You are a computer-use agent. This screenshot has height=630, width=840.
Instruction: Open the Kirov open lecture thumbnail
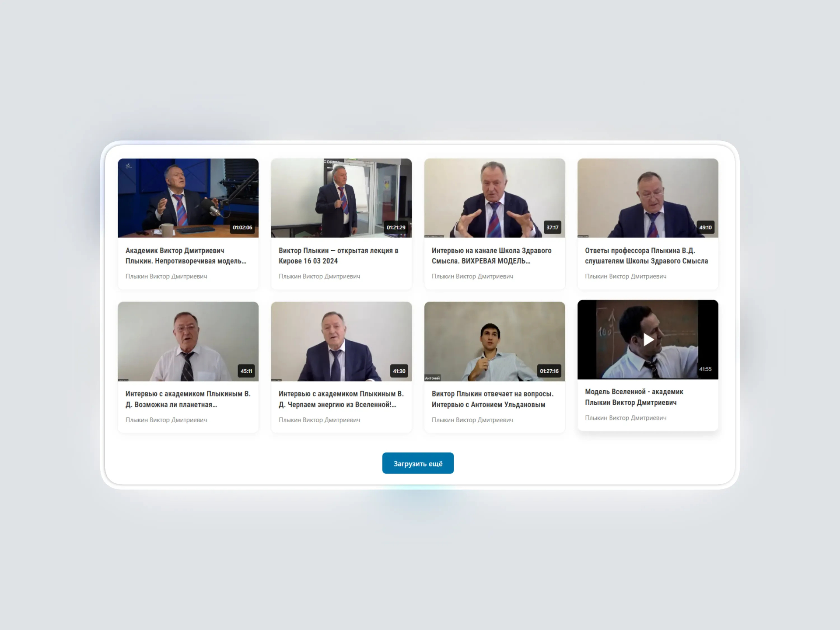click(341, 198)
